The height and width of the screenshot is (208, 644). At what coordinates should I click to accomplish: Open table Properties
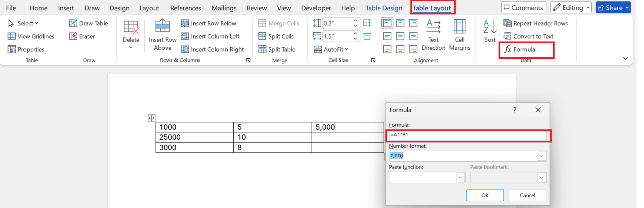(26, 49)
